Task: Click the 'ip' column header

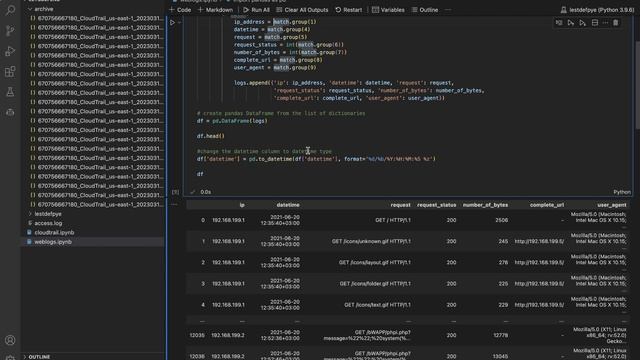Action: [x=242, y=205]
